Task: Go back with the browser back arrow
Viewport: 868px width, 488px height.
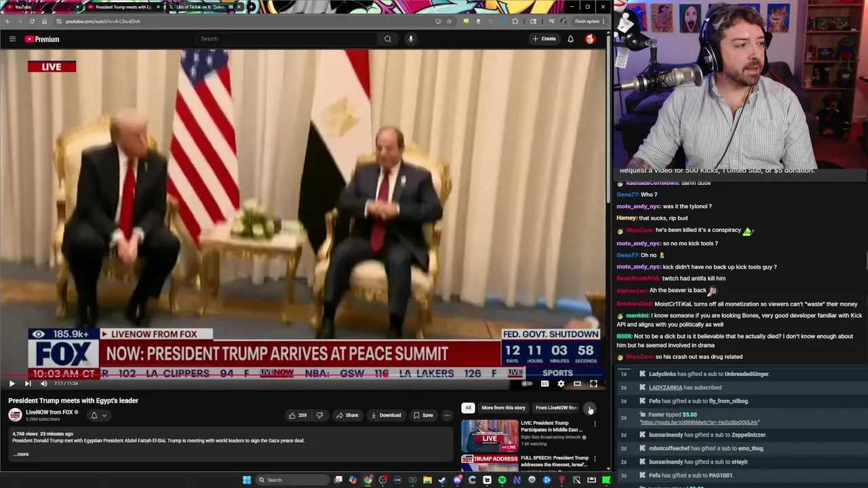Action: coord(7,21)
